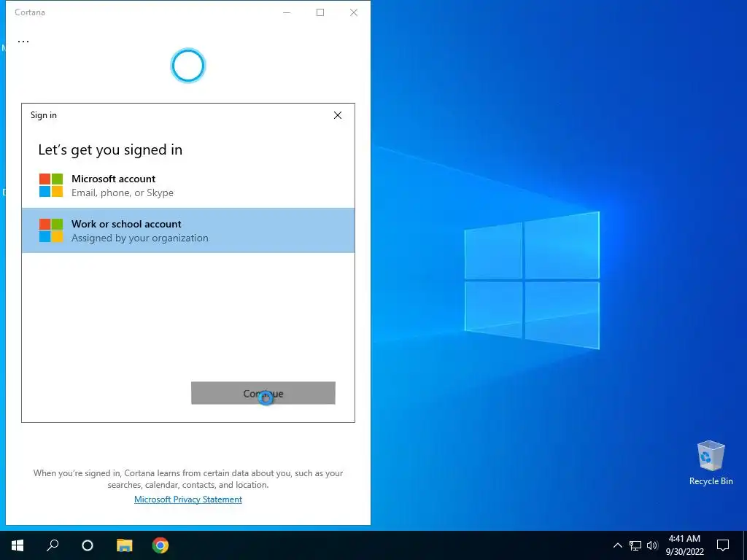The width and height of the screenshot is (747, 560).
Task: Click the "Sign in" dialog title
Action: (43, 115)
